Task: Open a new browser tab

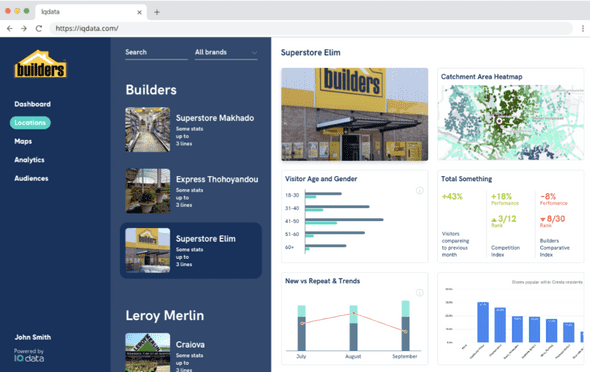Action: pos(157,12)
